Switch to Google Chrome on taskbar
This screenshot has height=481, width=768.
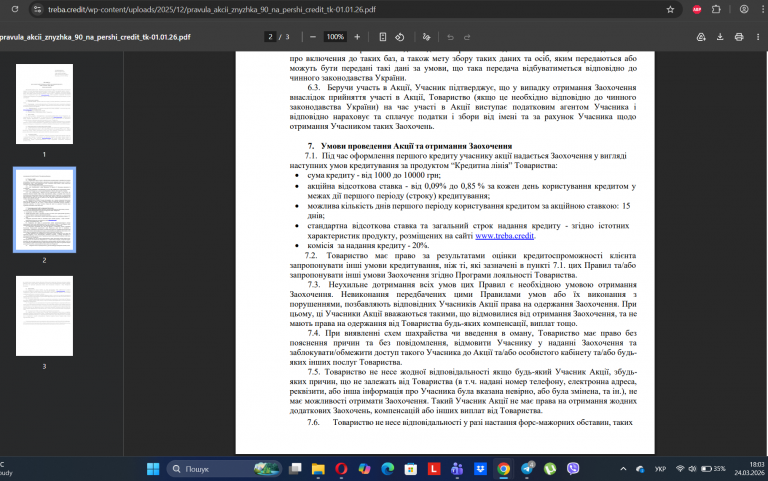click(503, 469)
